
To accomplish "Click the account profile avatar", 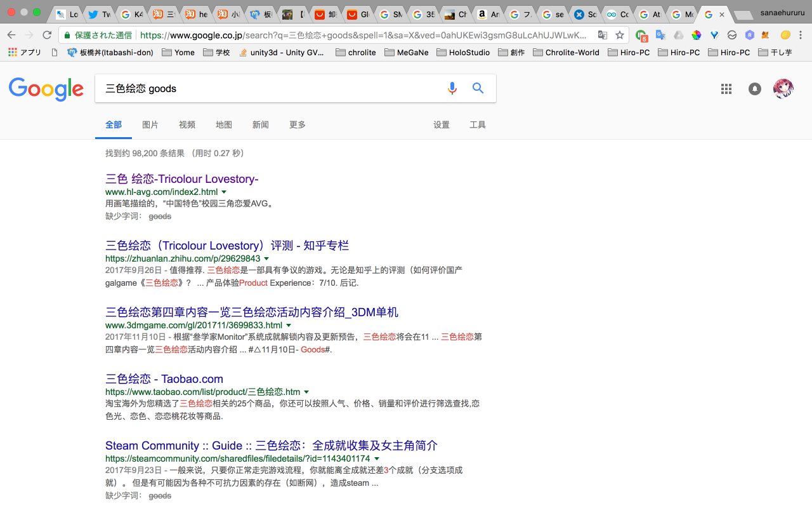I will [x=783, y=89].
